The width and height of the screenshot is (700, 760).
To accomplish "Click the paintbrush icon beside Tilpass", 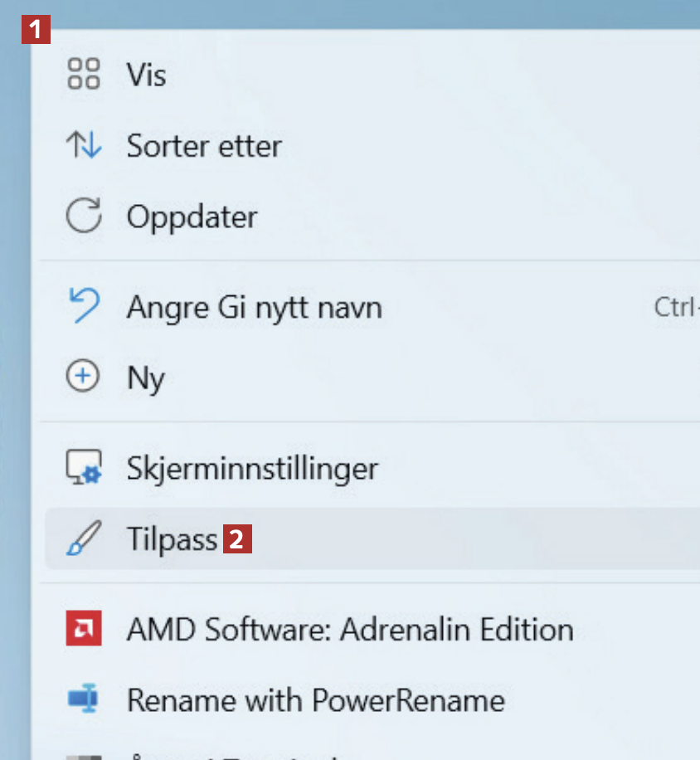I will click(x=83, y=539).
